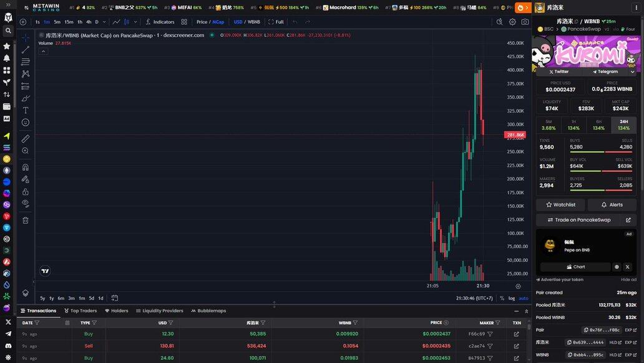This screenshot has height=363, width=644.
Task: Click the trash icon to remove drawings
Action: 26,220
